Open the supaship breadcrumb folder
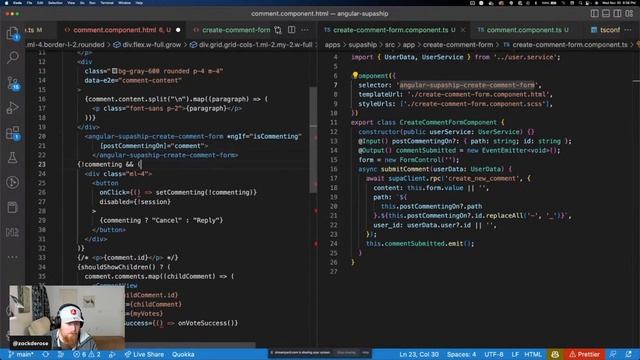 (x=362, y=44)
